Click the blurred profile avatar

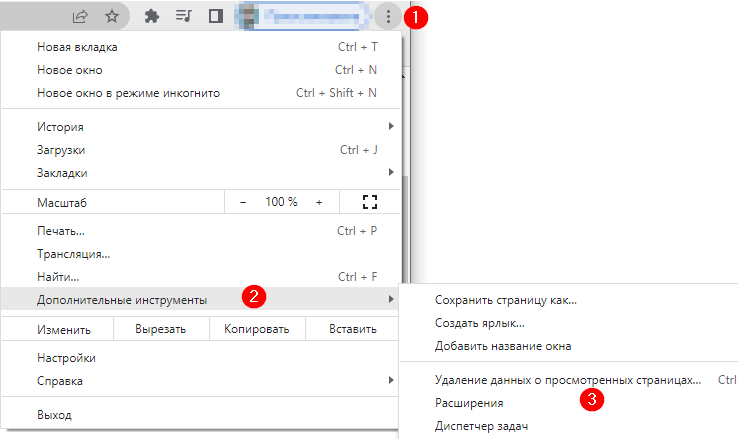click(246, 16)
